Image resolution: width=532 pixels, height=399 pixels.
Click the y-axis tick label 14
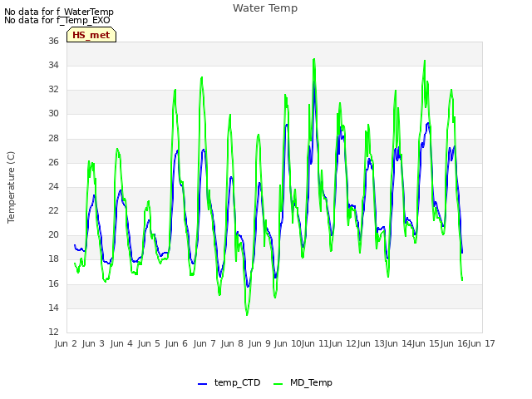point(53,308)
